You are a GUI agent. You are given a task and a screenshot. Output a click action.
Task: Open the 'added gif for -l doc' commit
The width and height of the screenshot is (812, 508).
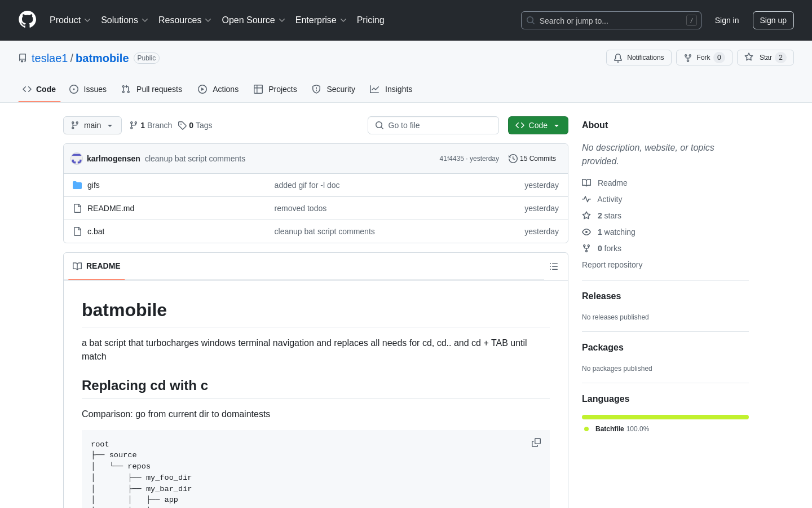coord(307,185)
